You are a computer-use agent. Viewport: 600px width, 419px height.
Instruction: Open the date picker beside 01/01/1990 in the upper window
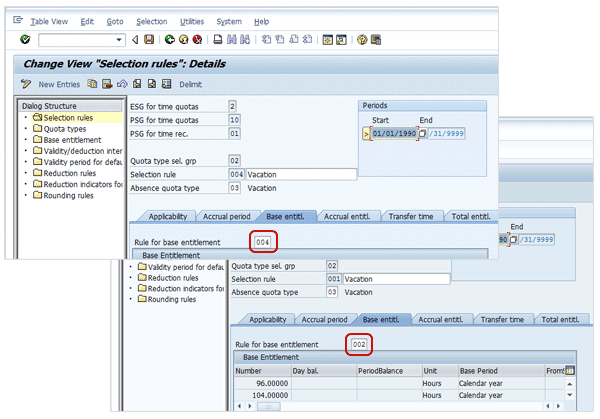[422, 133]
